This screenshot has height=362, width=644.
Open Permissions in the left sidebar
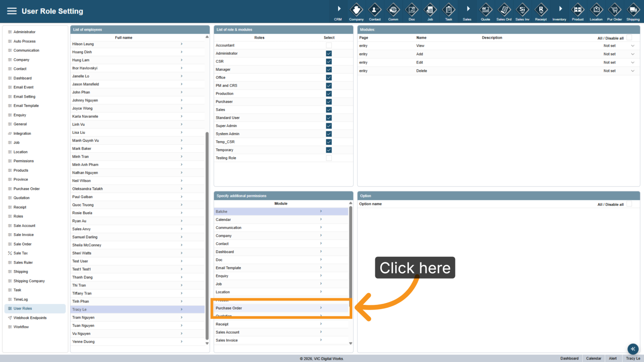[x=23, y=161]
